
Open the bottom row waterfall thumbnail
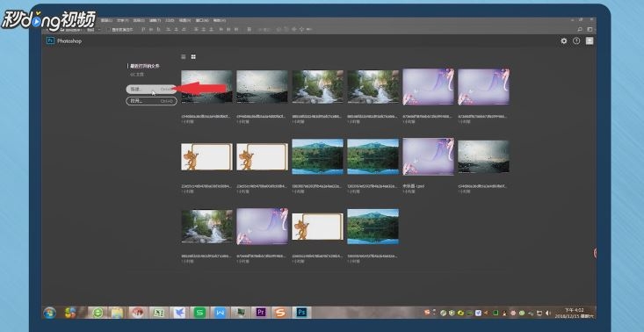tap(206, 227)
